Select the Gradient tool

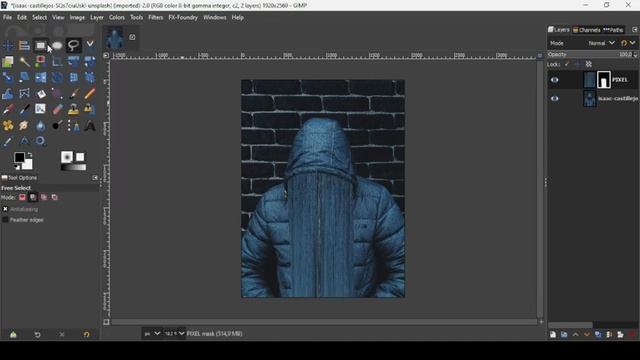click(57, 93)
